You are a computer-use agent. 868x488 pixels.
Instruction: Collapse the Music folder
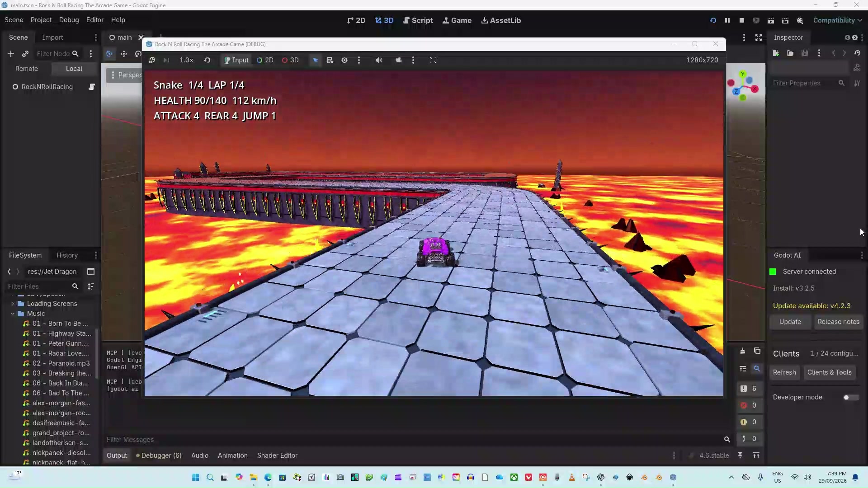point(13,314)
